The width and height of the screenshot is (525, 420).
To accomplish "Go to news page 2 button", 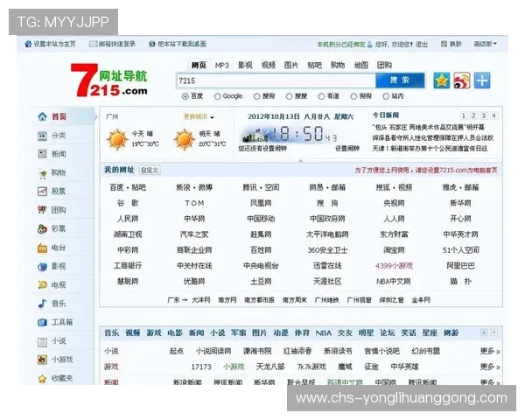I will pyautogui.click(x=473, y=115).
